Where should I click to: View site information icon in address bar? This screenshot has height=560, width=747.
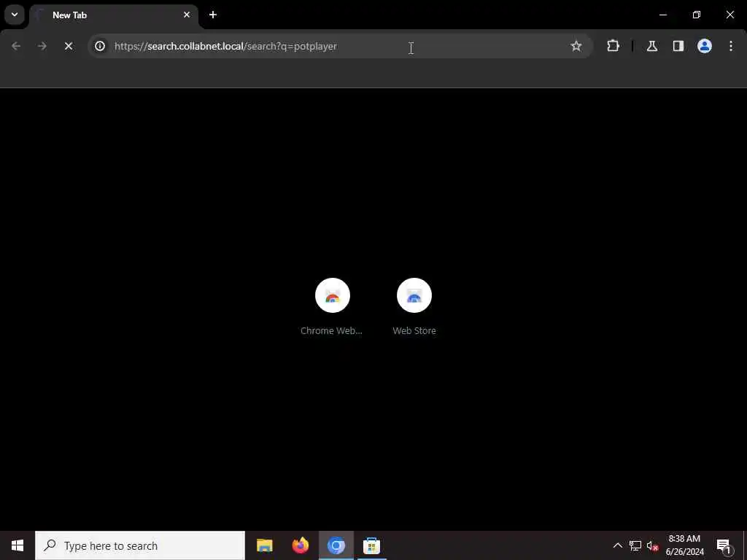click(99, 46)
